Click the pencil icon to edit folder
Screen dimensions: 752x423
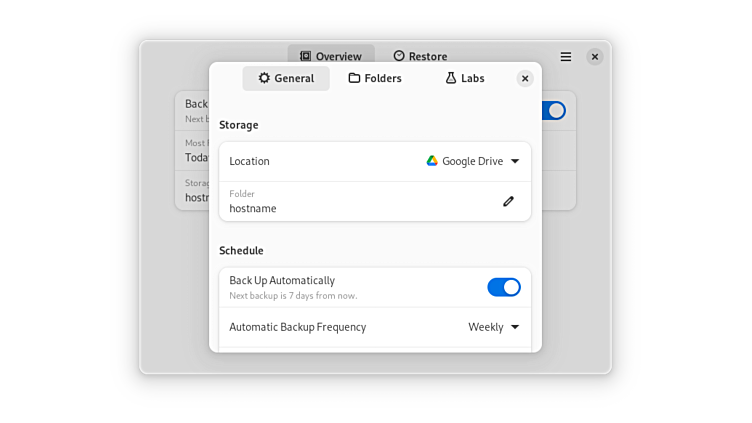click(x=508, y=201)
